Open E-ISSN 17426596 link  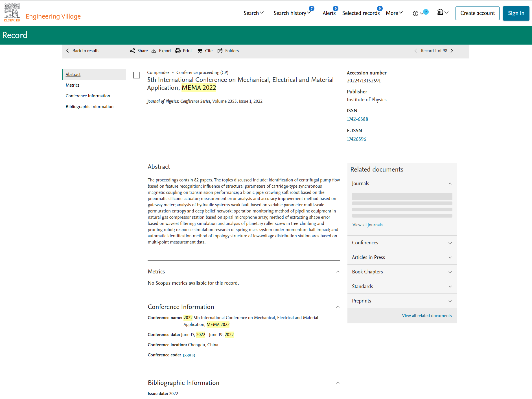pos(356,139)
